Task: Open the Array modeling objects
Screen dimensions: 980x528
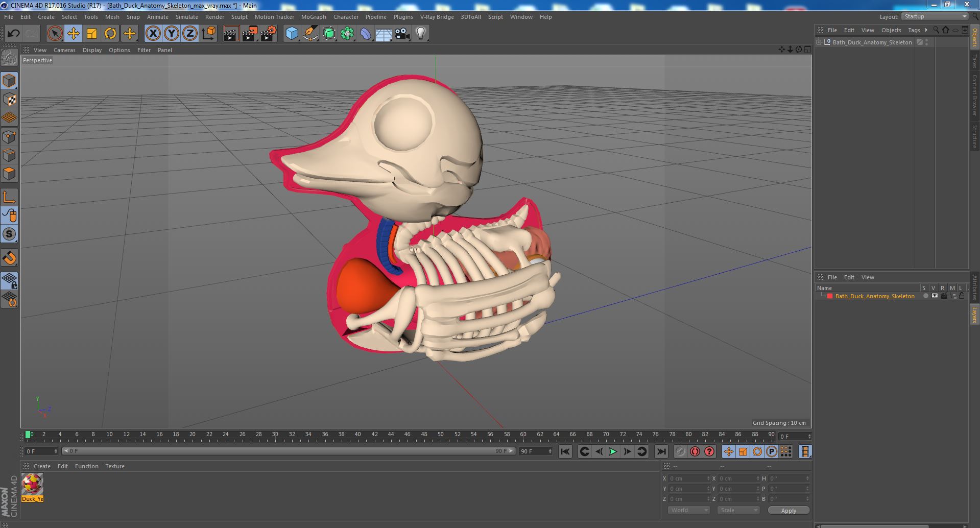Action: (347, 34)
